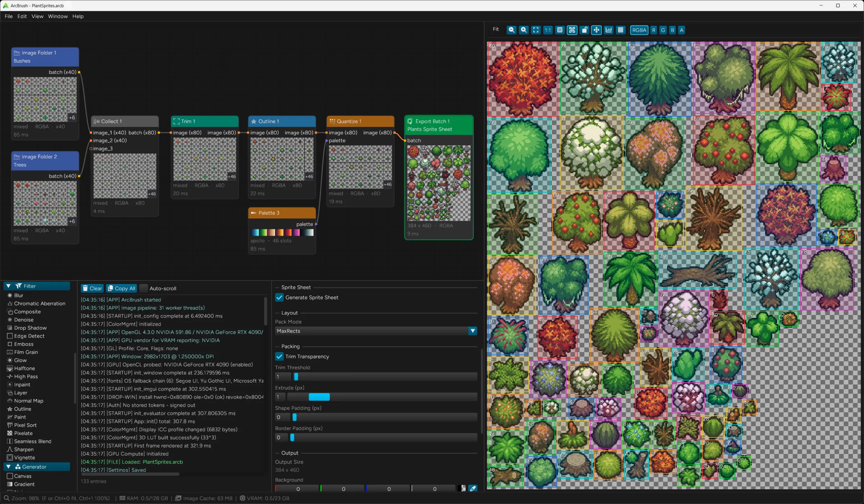Select the Drop Shadow filter entry
The width and height of the screenshot is (864, 504).
pyautogui.click(x=30, y=328)
